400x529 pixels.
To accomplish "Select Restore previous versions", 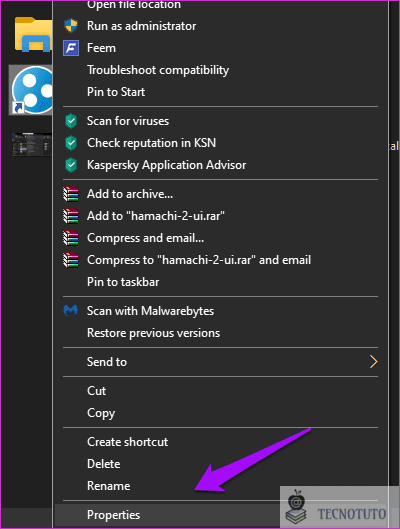I will (153, 333).
